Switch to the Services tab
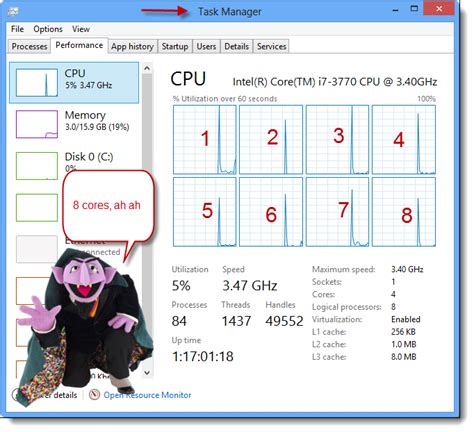Image resolution: width=474 pixels, height=432 pixels. (272, 46)
